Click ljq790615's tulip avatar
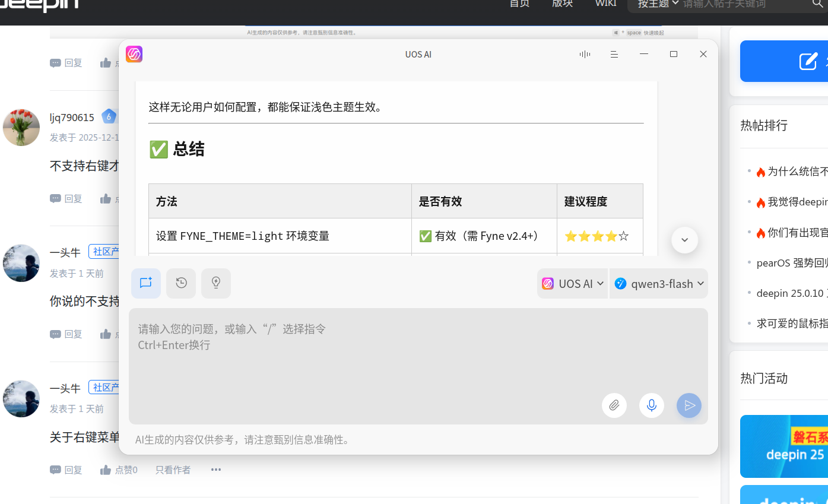This screenshot has height=504, width=828. tap(21, 127)
